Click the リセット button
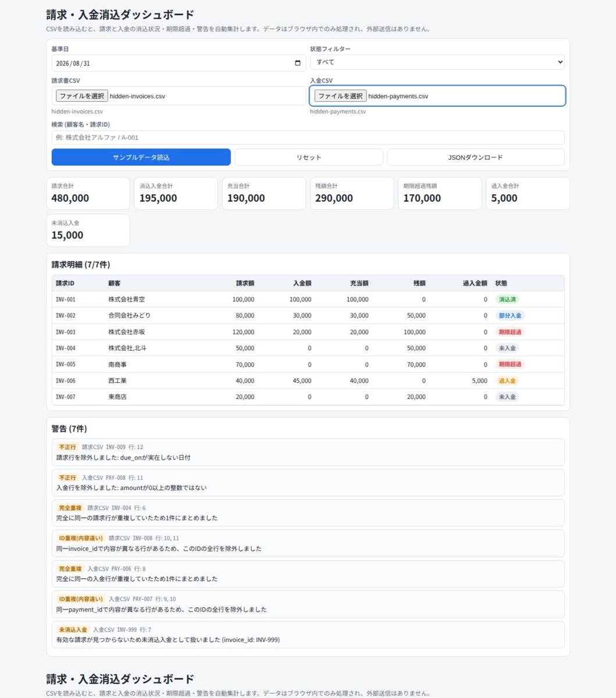The width and height of the screenshot is (616, 698). click(x=309, y=157)
